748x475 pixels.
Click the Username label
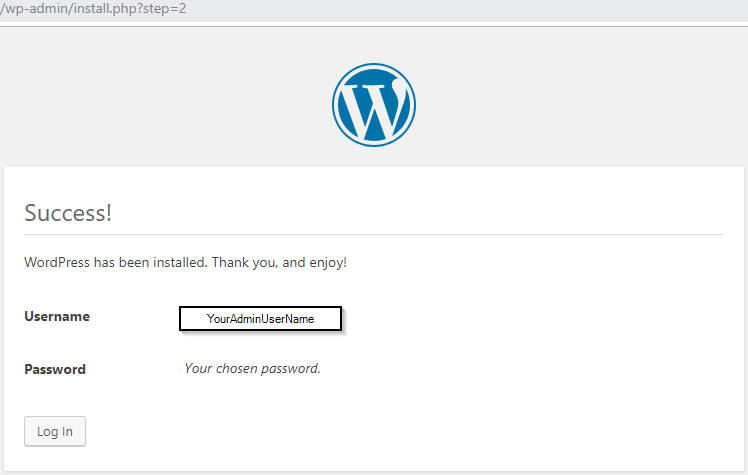point(57,317)
